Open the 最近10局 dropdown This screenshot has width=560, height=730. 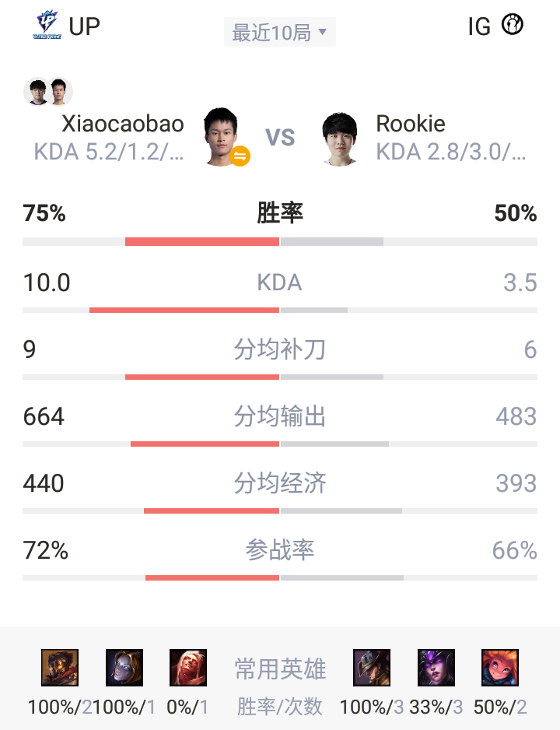279,32
